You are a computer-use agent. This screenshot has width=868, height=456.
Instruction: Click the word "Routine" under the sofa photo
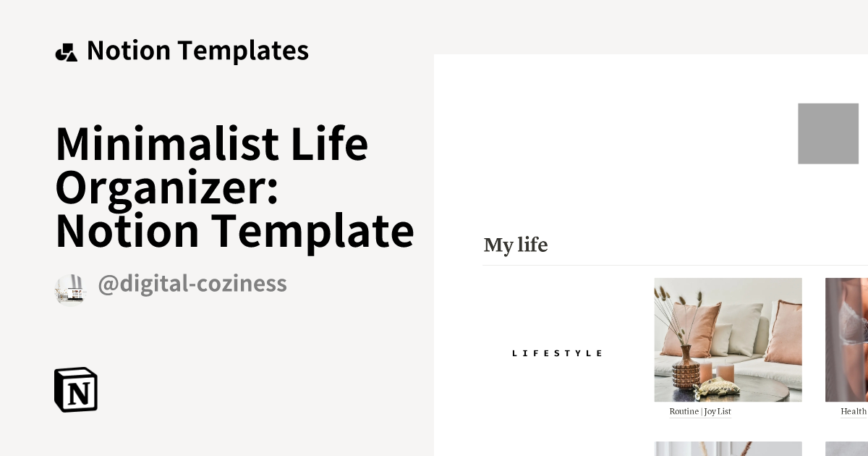684,412
